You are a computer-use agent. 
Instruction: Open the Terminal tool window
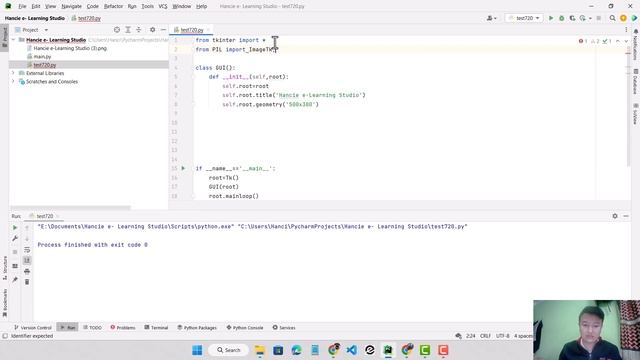click(156, 327)
